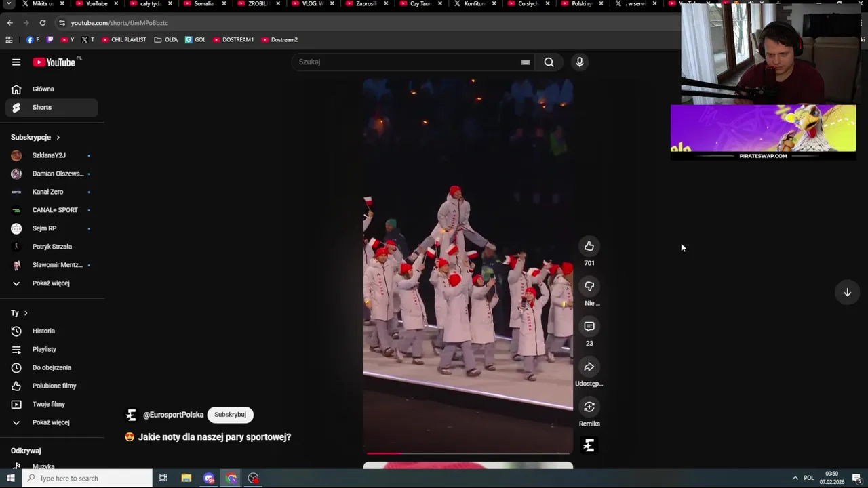Open the Windows Start menu
Screen dimensions: 868x488
[x=10, y=478]
